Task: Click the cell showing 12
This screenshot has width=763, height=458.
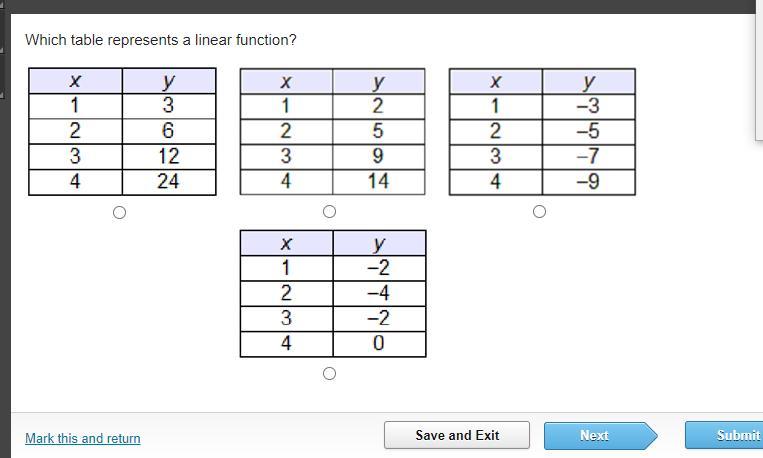Action: [x=169, y=157]
